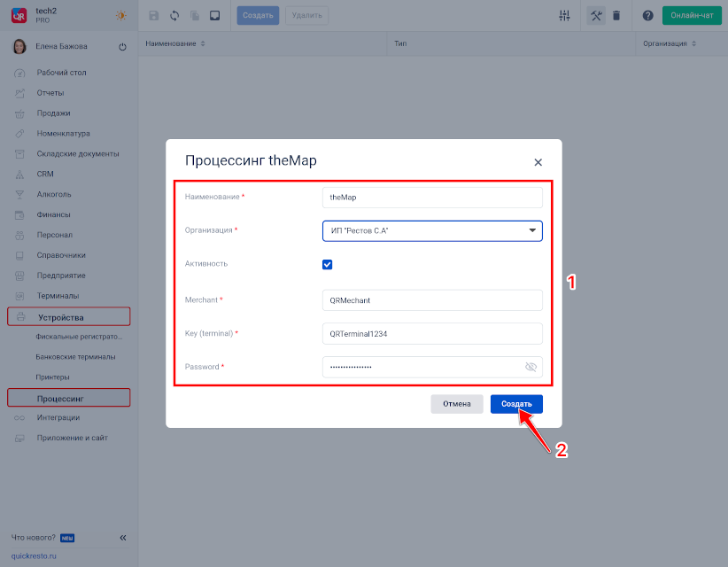728x567 pixels.
Task: Click the Терминалы QR icon
Action: [x=19, y=296]
